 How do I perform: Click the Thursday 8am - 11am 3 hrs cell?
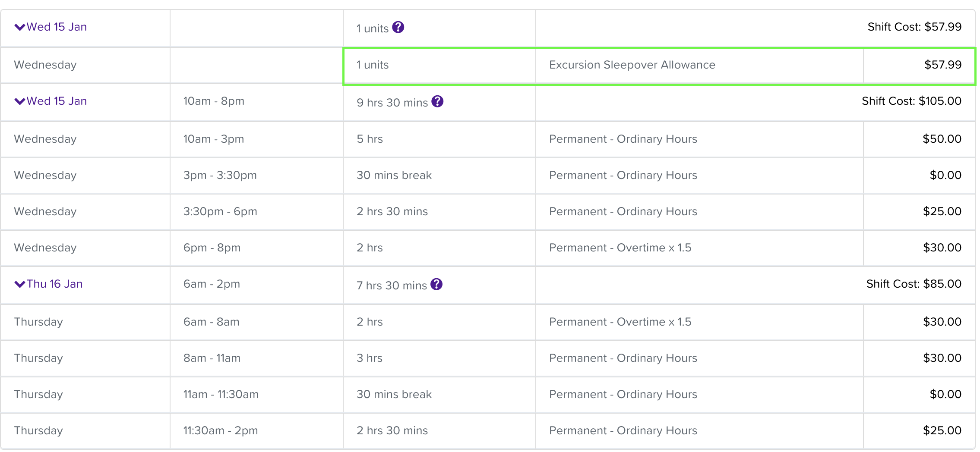click(439, 358)
